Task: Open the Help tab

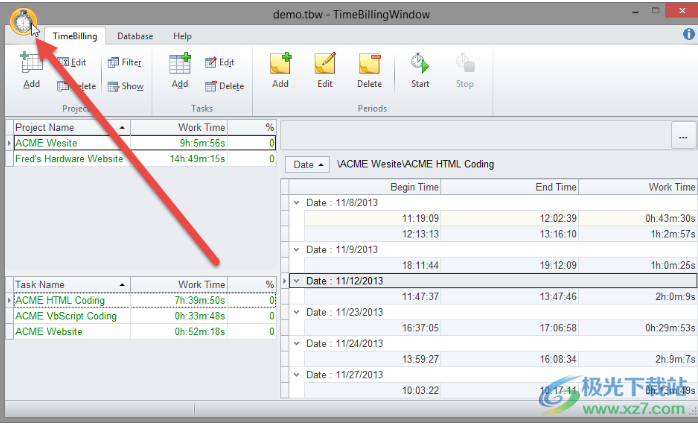Action: [182, 36]
